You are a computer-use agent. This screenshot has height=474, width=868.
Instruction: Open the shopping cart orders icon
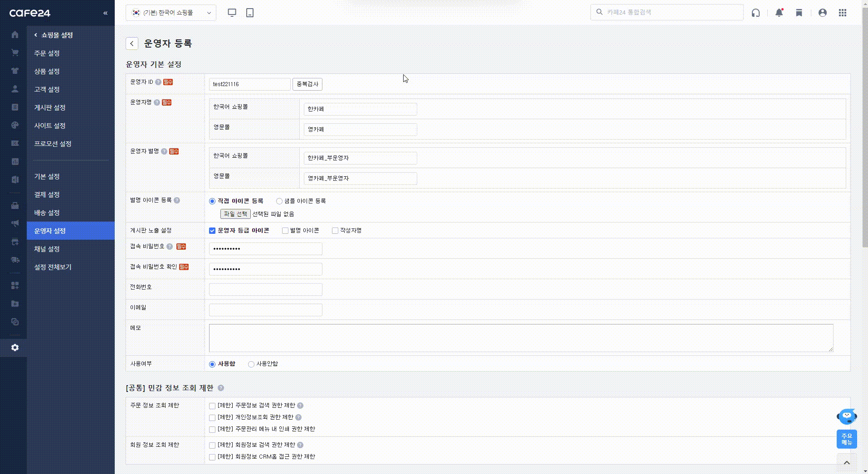pyautogui.click(x=15, y=53)
